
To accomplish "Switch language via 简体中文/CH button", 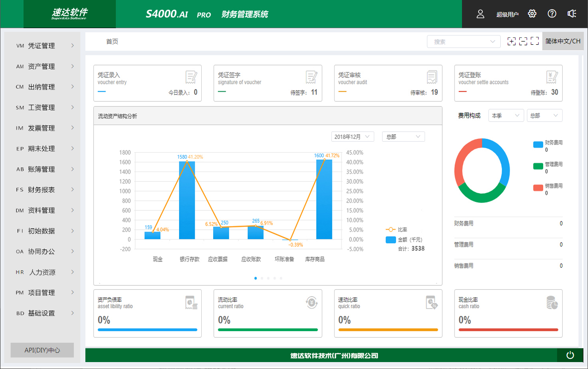I will coord(563,41).
